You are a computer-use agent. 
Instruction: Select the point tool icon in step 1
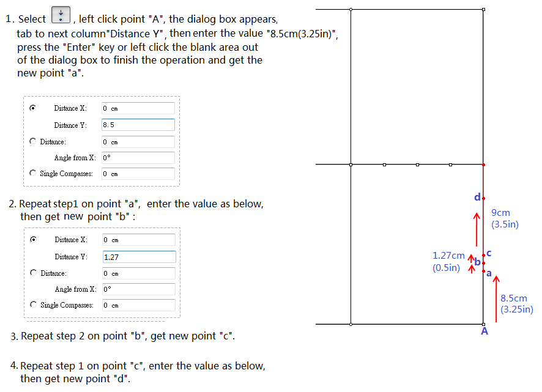62,15
